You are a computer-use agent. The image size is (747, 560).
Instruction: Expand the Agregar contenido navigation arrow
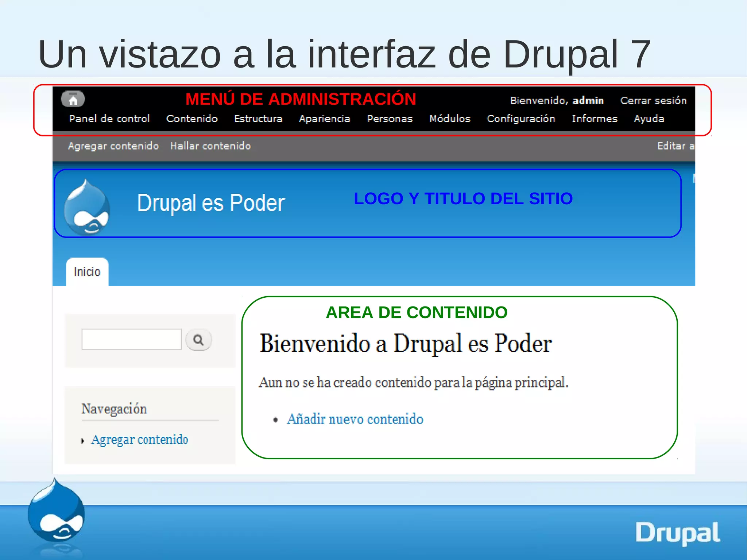pos(83,441)
